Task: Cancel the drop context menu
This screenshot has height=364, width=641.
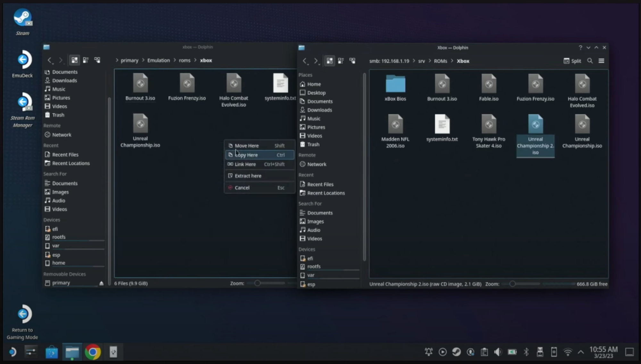Action: tap(260, 188)
